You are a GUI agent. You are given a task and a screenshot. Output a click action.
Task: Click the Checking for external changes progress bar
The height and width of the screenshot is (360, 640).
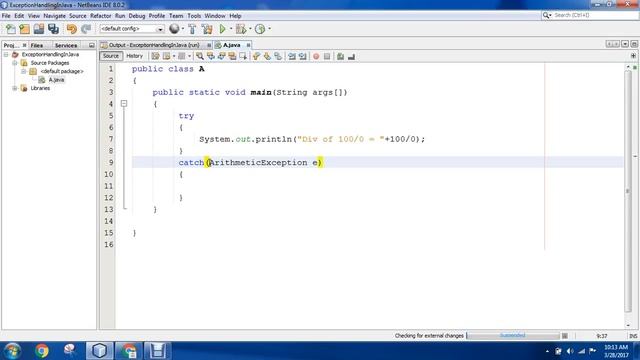tap(513, 336)
